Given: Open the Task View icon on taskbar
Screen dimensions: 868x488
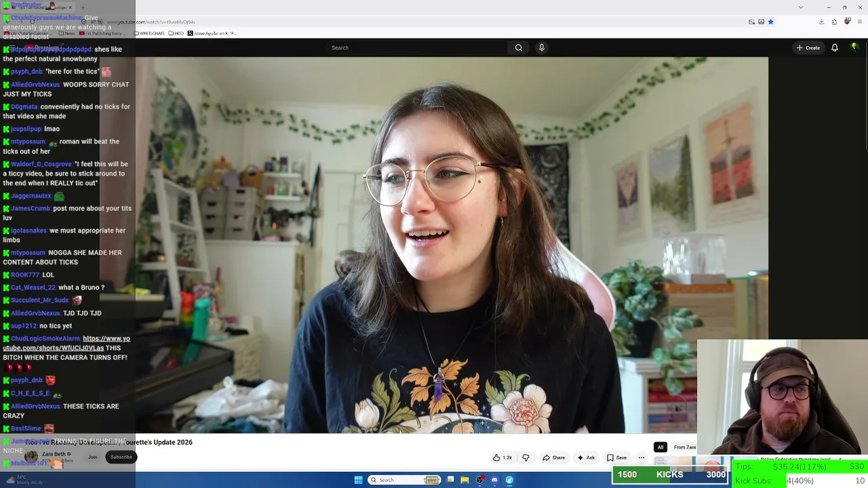Looking at the screenshot, I should pos(450,480).
